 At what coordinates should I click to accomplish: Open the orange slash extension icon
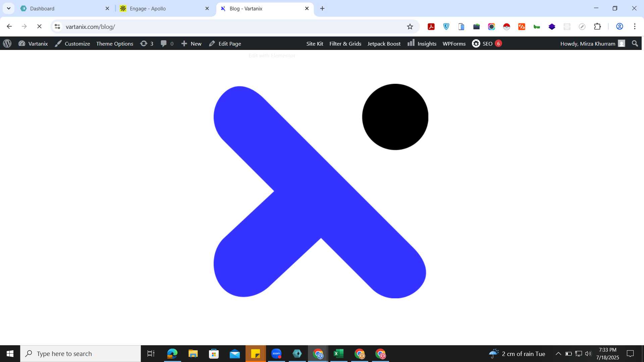click(522, 26)
